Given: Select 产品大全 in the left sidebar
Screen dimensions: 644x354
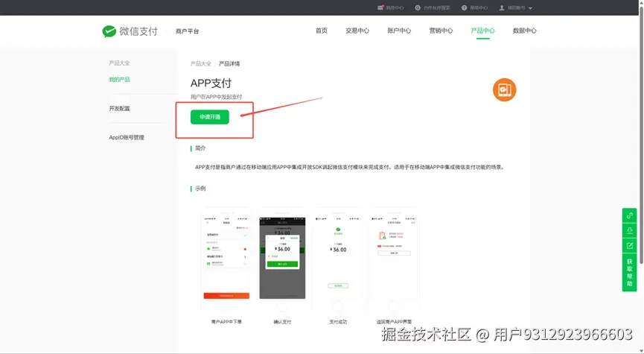Looking at the screenshot, I should tap(119, 63).
